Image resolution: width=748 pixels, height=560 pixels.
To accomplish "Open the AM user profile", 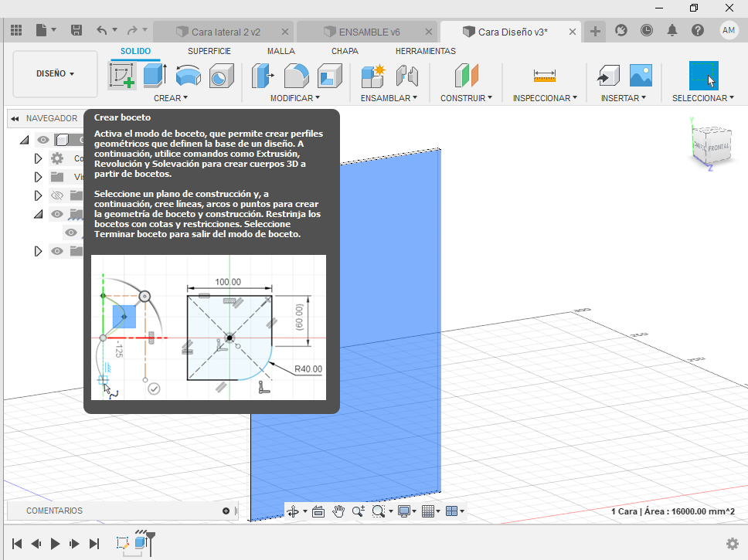I will point(729,31).
